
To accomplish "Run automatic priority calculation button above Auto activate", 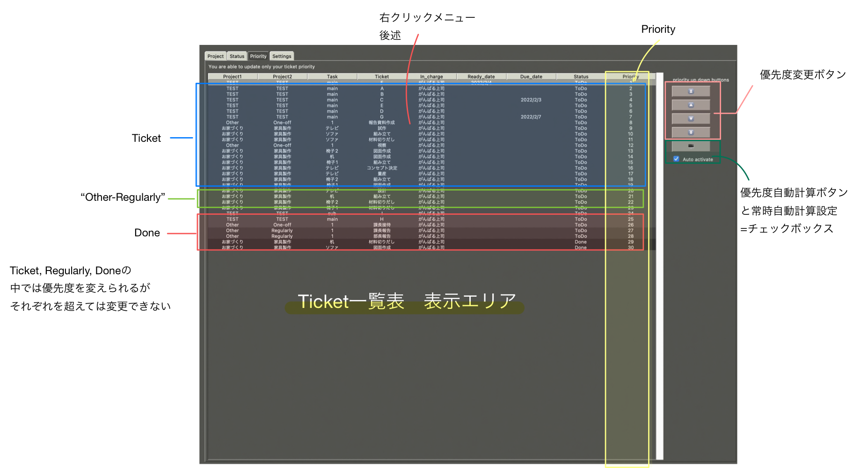I will [x=691, y=146].
